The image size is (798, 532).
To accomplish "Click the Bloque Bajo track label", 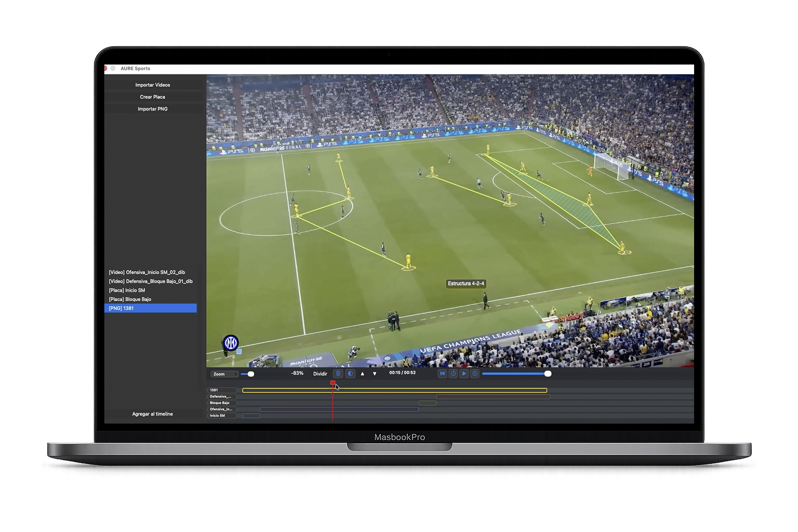I will (x=222, y=403).
